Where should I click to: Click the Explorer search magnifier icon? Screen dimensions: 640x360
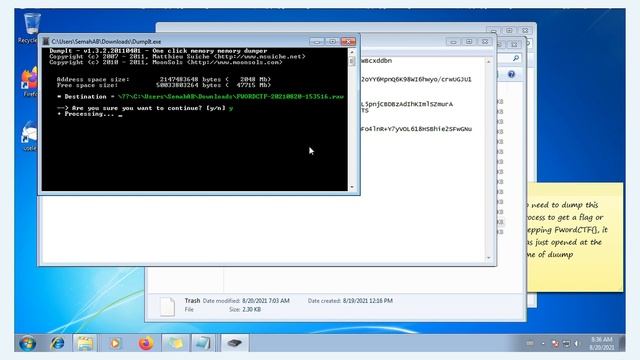[x=516, y=58]
